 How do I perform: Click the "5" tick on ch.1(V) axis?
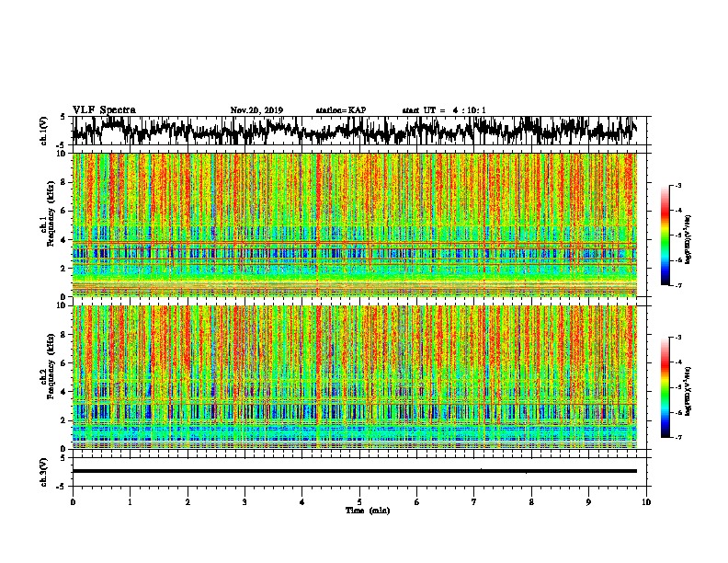click(x=63, y=117)
